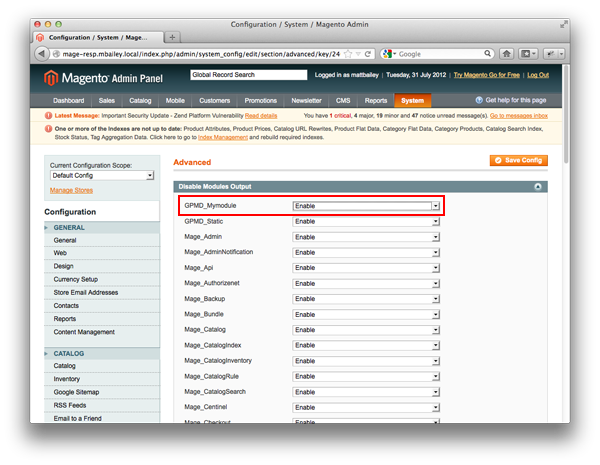Open the Mobile menu
This screenshot has height=465, width=600.
(175, 100)
